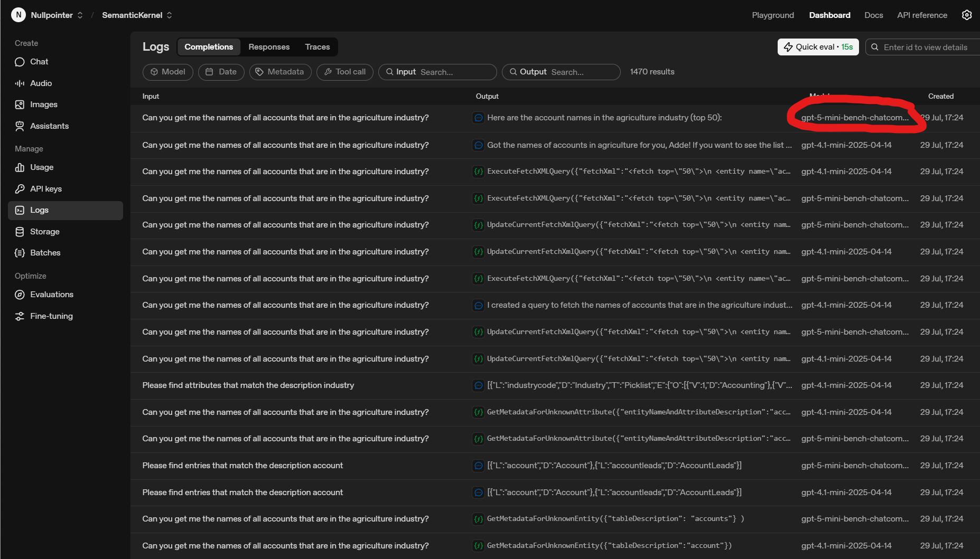Expand the SemanticKernel project switcher

(169, 15)
